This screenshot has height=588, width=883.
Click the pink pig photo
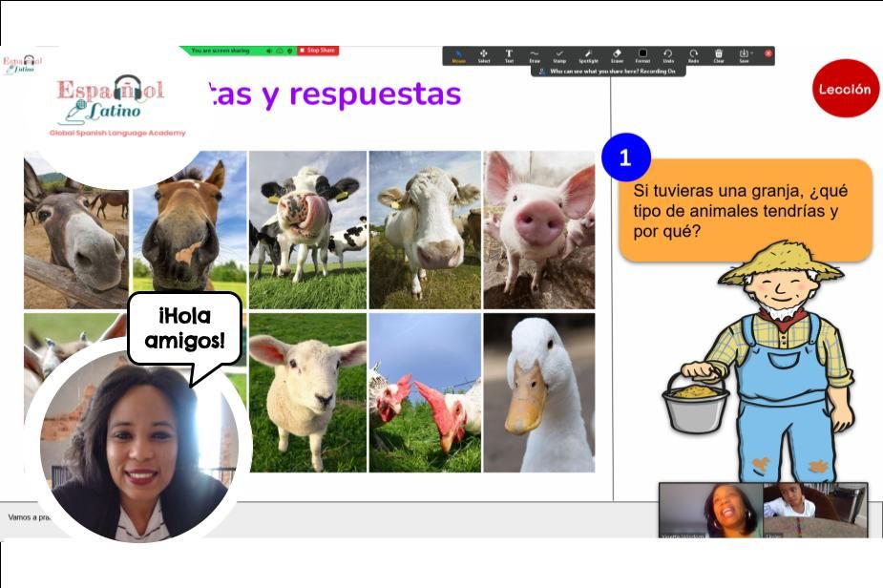tap(538, 229)
